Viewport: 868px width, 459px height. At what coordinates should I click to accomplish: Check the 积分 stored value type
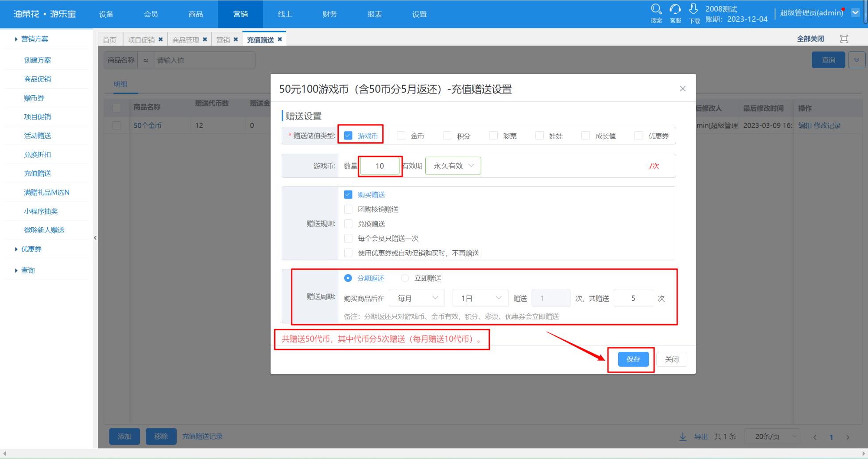pos(447,136)
